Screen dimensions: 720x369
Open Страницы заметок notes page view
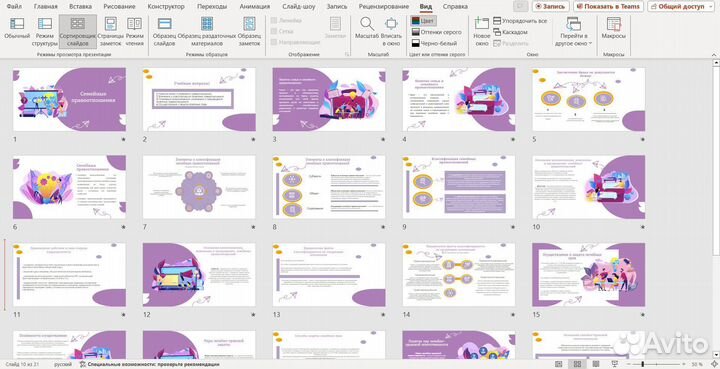click(x=111, y=31)
